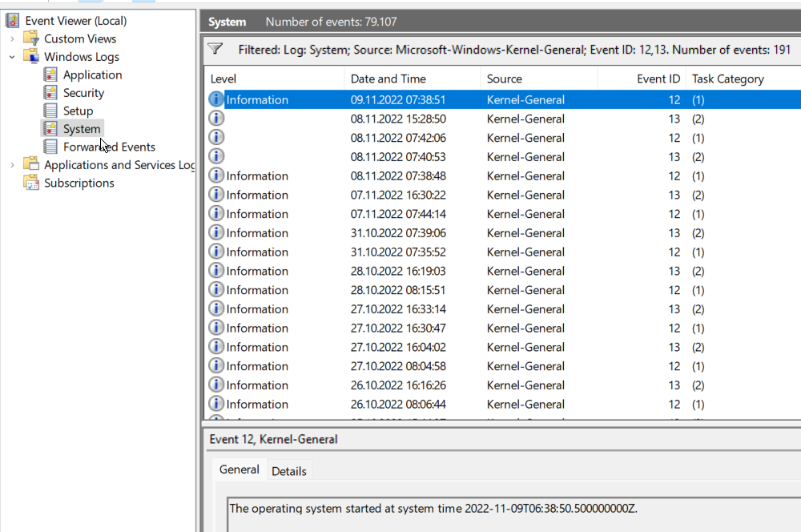Click info icon of 08.11.2022 07:38:48 event
Viewport: 801px width, 532px height.
[216, 175]
